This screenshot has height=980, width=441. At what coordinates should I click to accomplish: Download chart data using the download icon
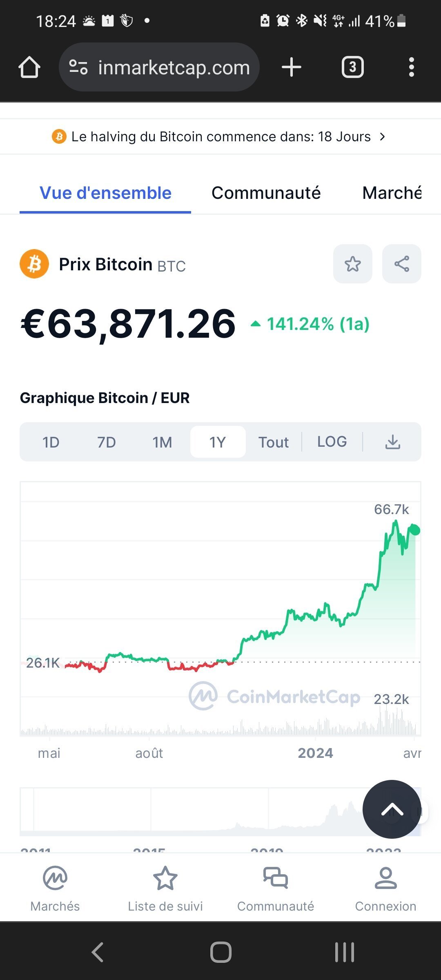point(392,442)
